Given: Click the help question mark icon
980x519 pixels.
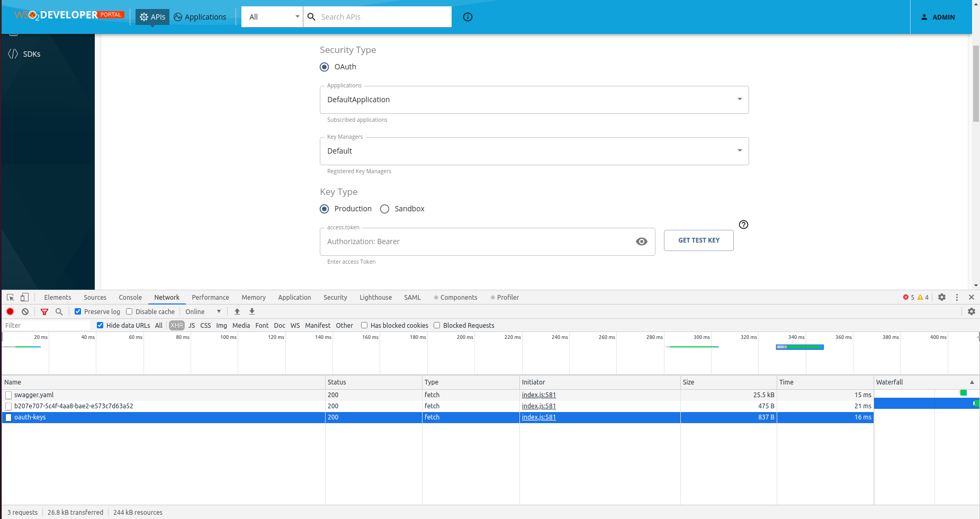Looking at the screenshot, I should click(x=744, y=225).
